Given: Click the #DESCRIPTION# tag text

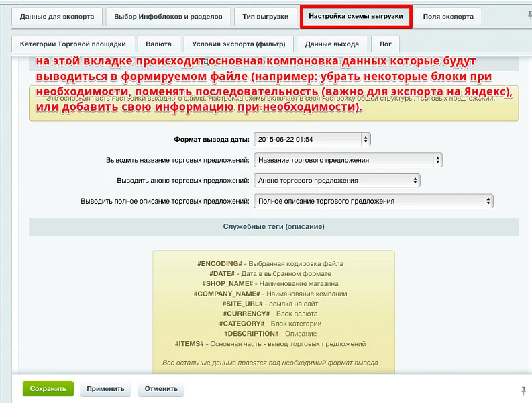Looking at the screenshot, I should point(251,334).
